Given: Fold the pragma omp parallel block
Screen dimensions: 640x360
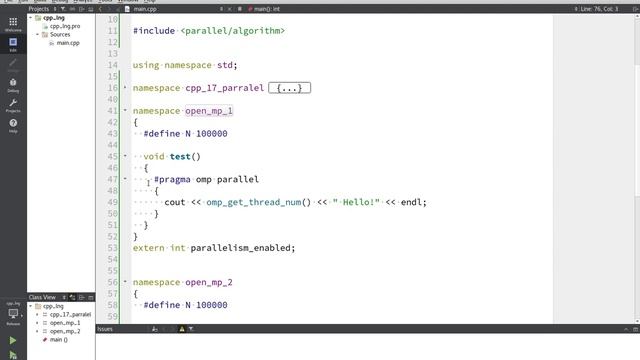Looking at the screenshot, I should point(125,179).
